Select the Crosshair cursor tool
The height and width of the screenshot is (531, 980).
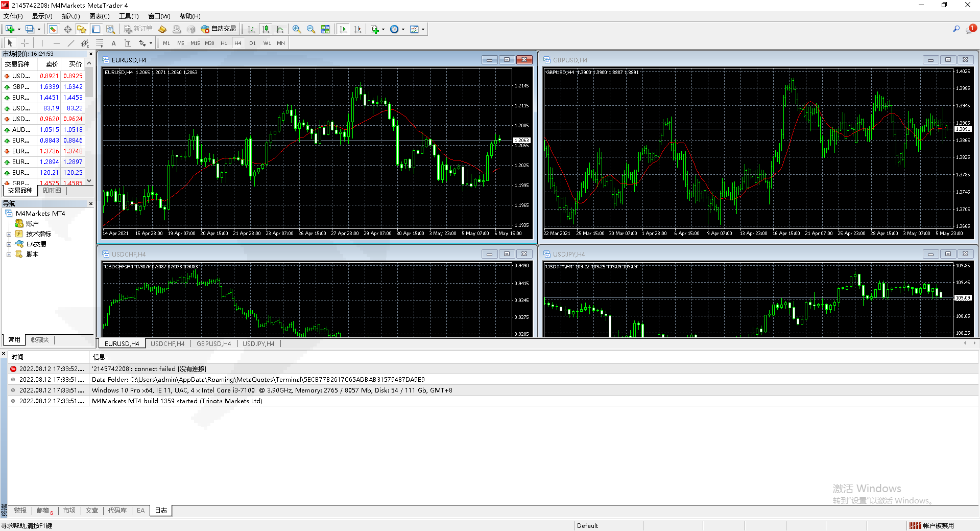[x=25, y=43]
